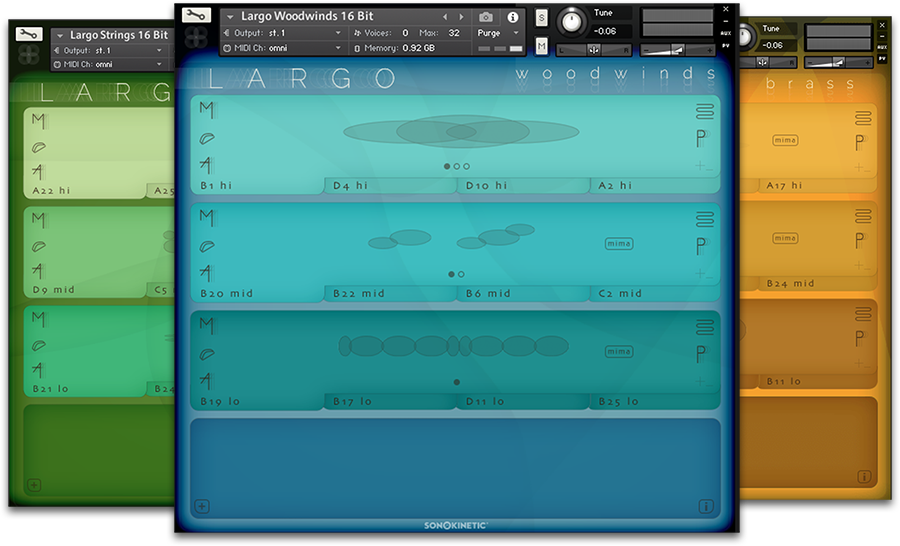Click the leaf-shaped icon in the lo woodwinds row
This screenshot has height=546, width=900.
(206, 353)
